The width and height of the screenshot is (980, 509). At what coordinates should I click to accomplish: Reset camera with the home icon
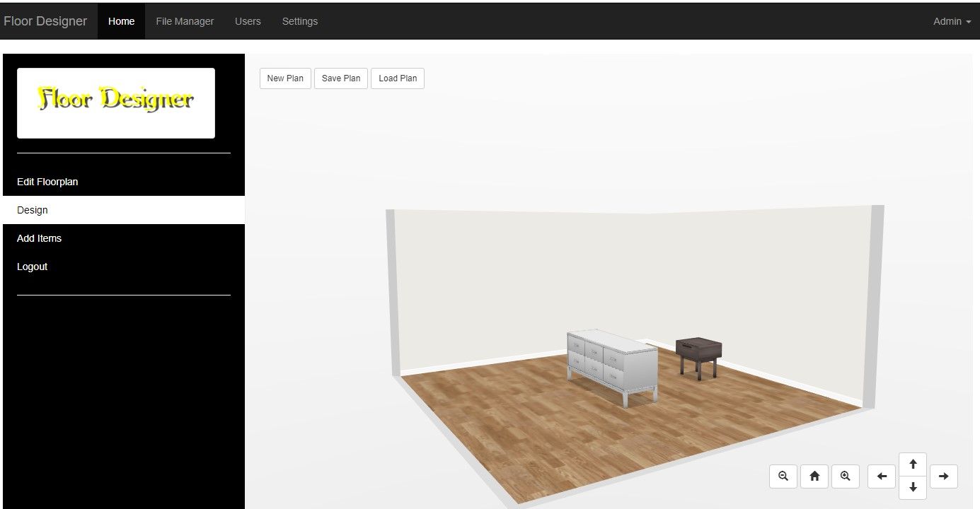pyautogui.click(x=814, y=476)
